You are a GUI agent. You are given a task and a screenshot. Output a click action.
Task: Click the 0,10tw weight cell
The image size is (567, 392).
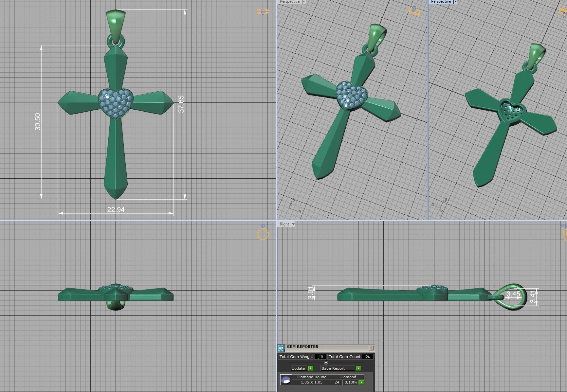351,382
